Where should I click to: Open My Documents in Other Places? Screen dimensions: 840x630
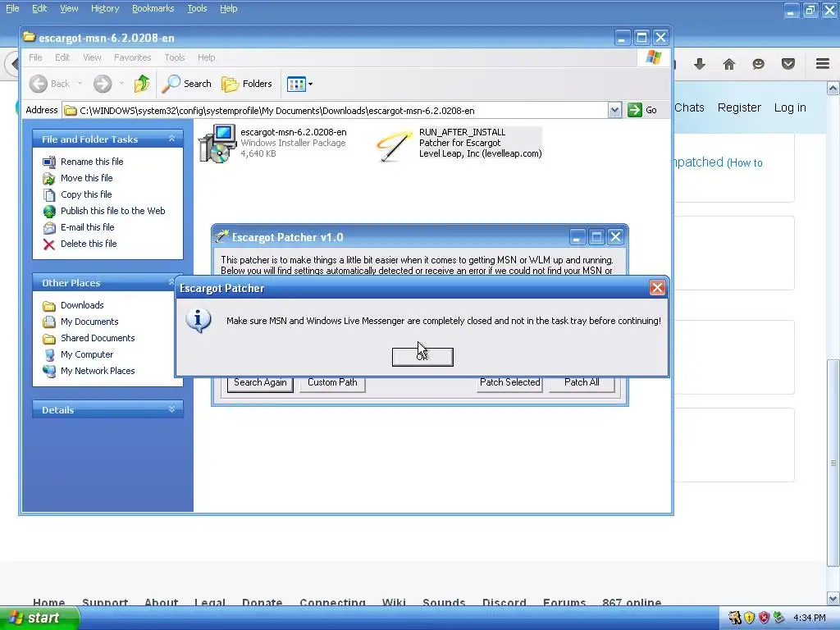tap(89, 322)
